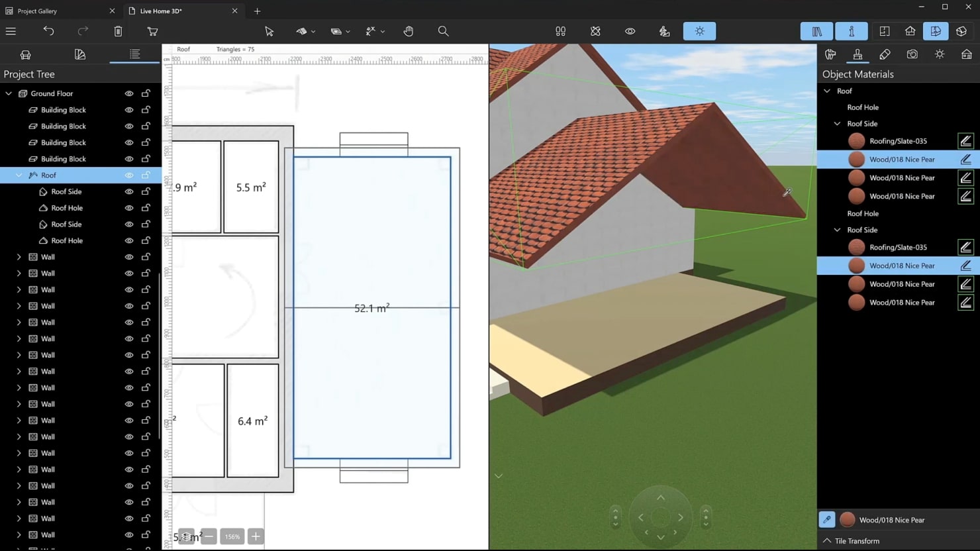Screen dimensions: 980x551
Task: Delete selected object with trash icon
Action: pos(118,31)
